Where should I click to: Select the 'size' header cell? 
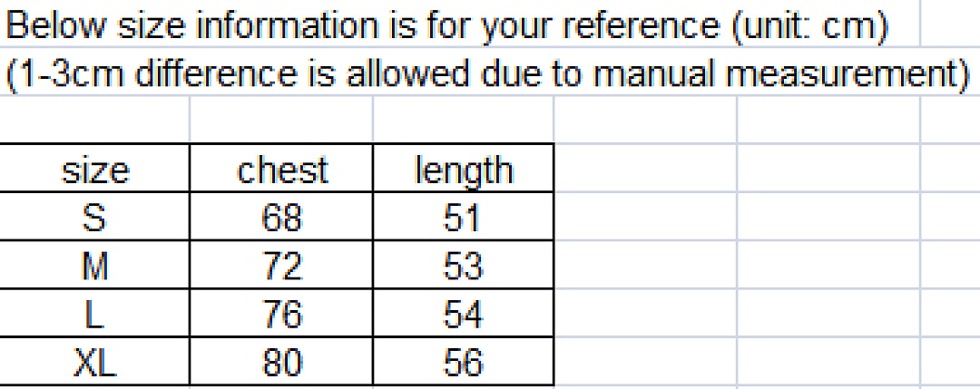tap(93, 168)
